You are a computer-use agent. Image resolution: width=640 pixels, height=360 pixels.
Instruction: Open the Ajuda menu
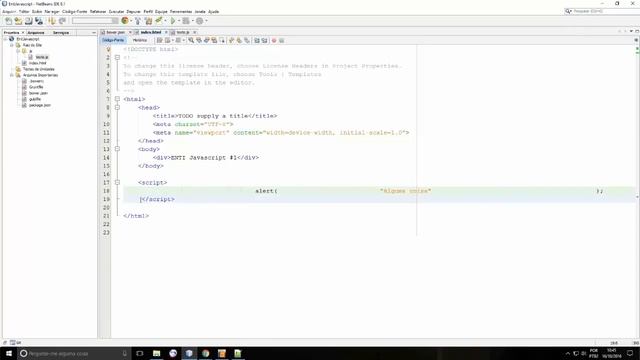[x=213, y=11]
